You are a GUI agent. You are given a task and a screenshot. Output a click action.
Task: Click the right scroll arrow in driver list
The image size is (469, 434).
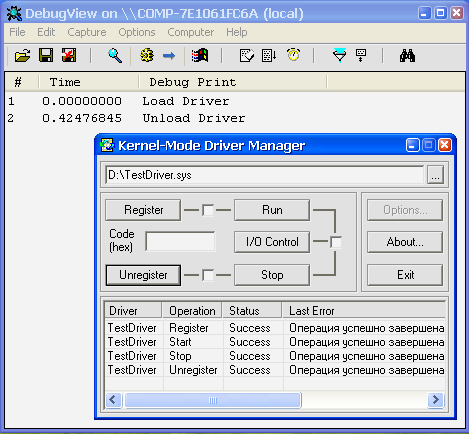pos(435,400)
